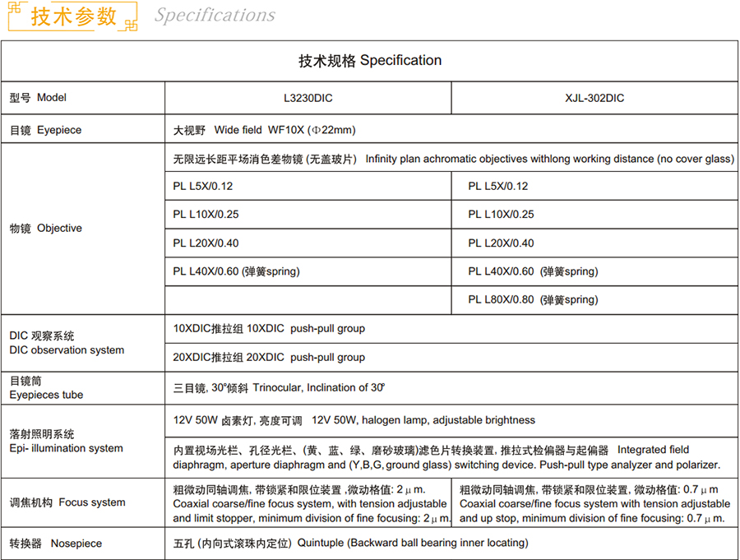Click the orange 技术参数 title badge
Screen dimensions: 740x560
point(73,16)
